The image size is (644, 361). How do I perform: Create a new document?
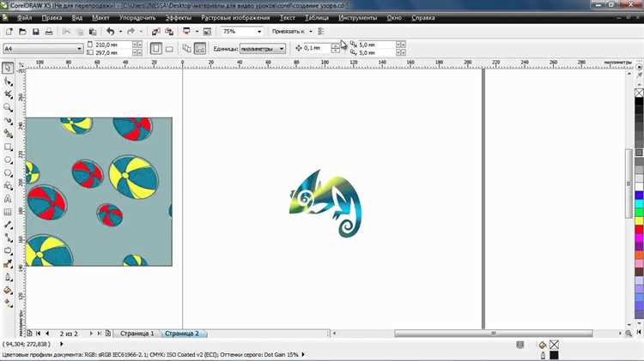click(x=9, y=32)
